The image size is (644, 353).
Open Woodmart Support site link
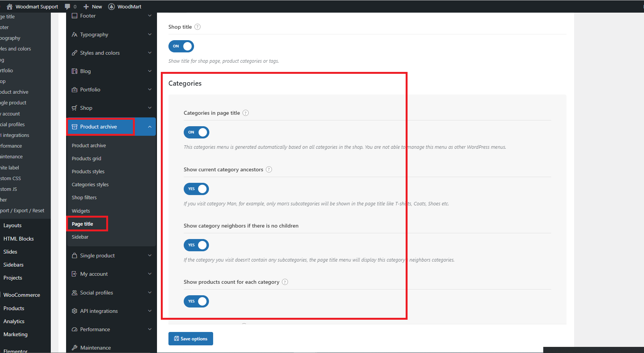[37, 7]
